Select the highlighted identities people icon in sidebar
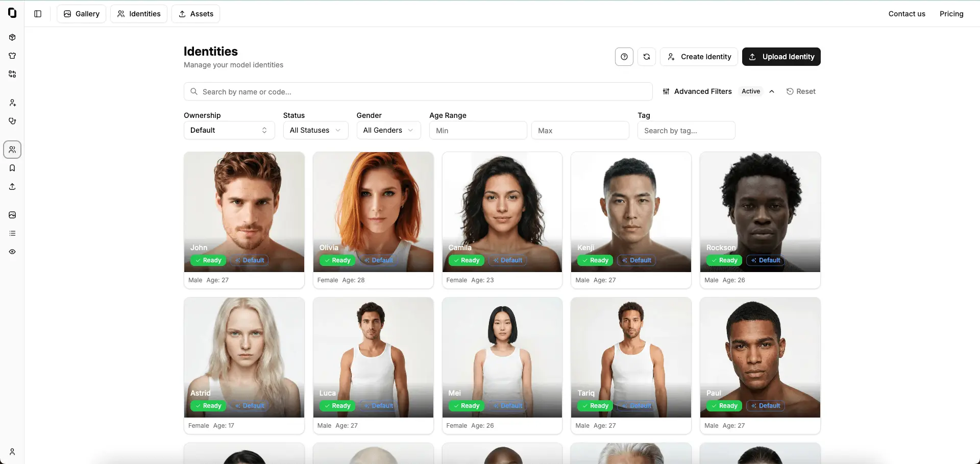 click(x=12, y=150)
